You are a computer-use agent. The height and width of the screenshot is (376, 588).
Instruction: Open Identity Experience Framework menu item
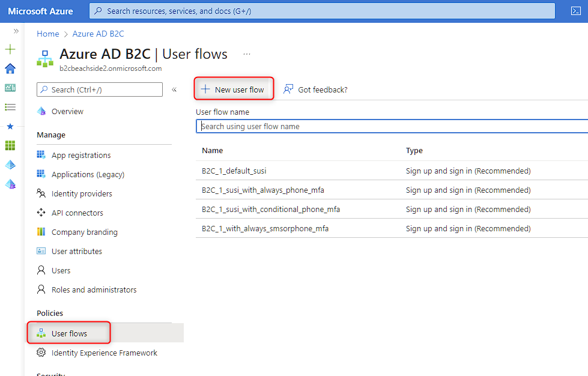(x=105, y=353)
